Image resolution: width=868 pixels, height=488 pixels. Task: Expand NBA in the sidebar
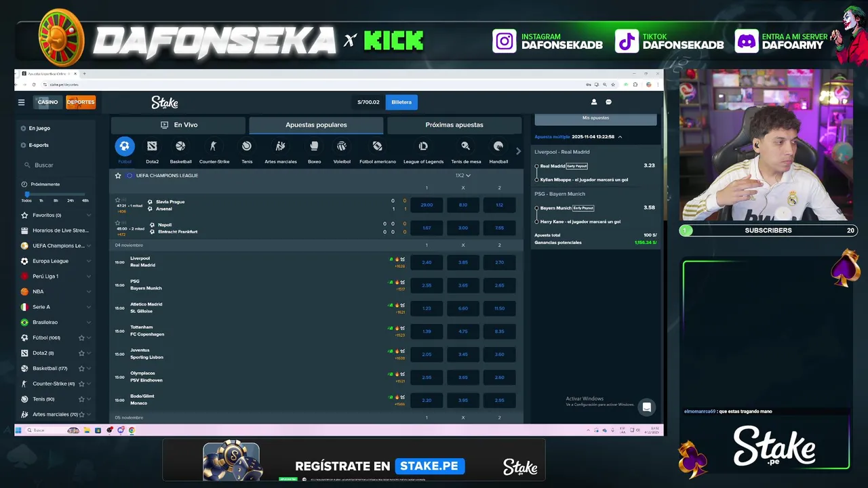pyautogui.click(x=89, y=291)
